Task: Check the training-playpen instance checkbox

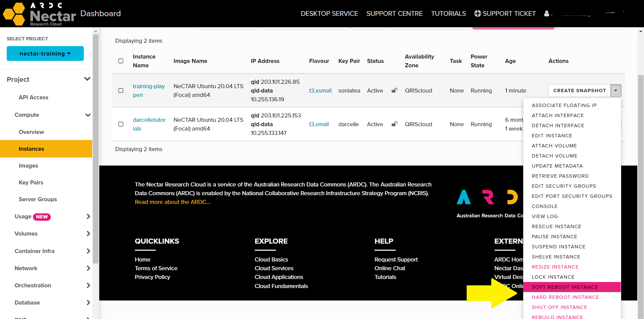Action: pos(121,91)
